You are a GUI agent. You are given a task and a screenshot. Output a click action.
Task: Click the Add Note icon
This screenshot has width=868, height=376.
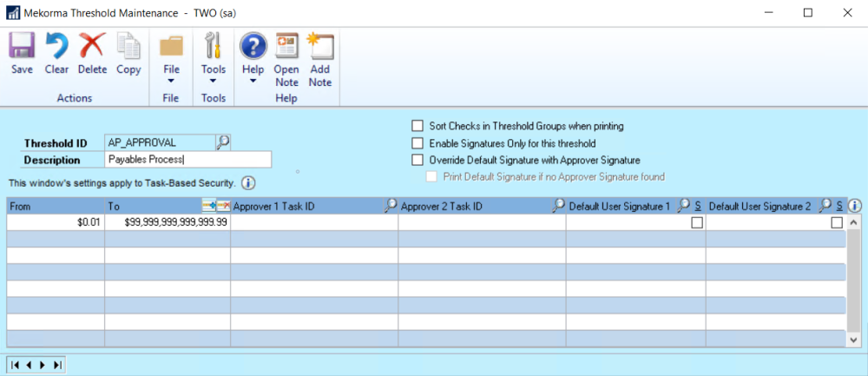pos(320,45)
